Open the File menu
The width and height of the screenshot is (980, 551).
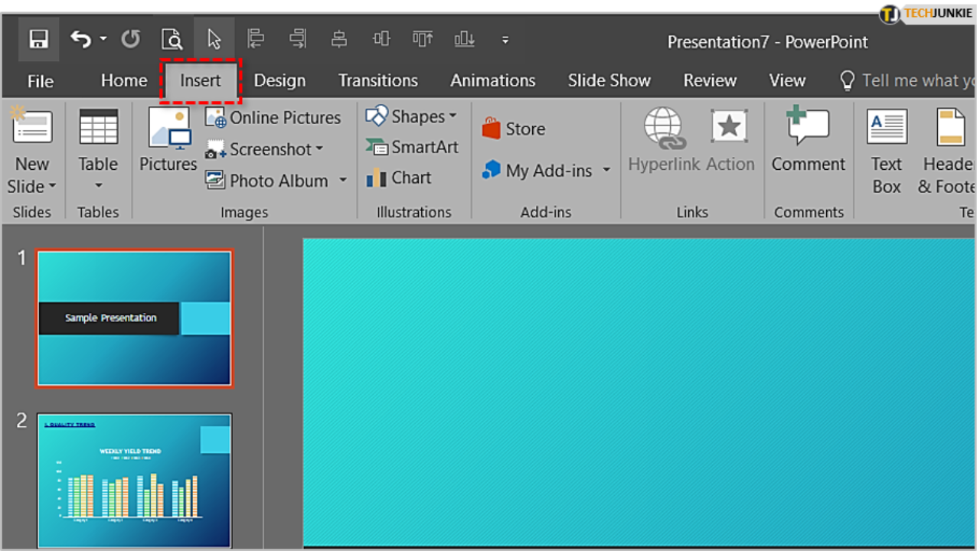(x=40, y=80)
